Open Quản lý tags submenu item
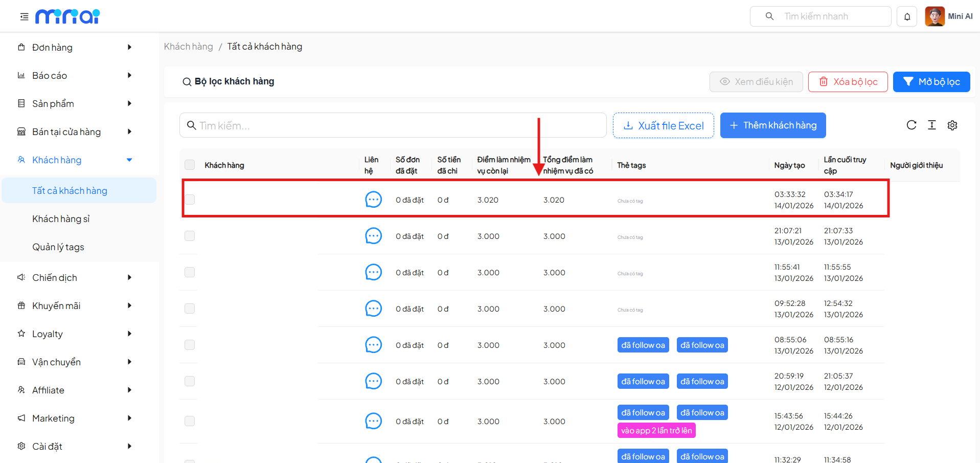Viewport: 980px width, 463px height. click(x=58, y=247)
